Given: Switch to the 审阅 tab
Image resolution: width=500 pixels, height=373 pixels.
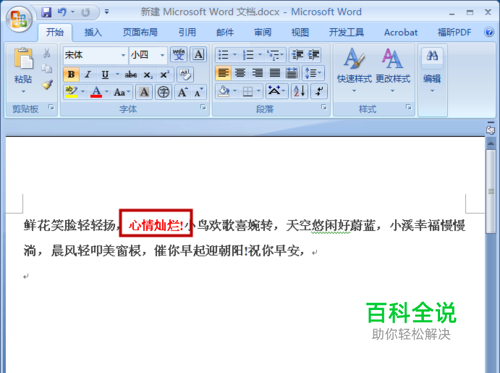Looking at the screenshot, I should [x=262, y=32].
